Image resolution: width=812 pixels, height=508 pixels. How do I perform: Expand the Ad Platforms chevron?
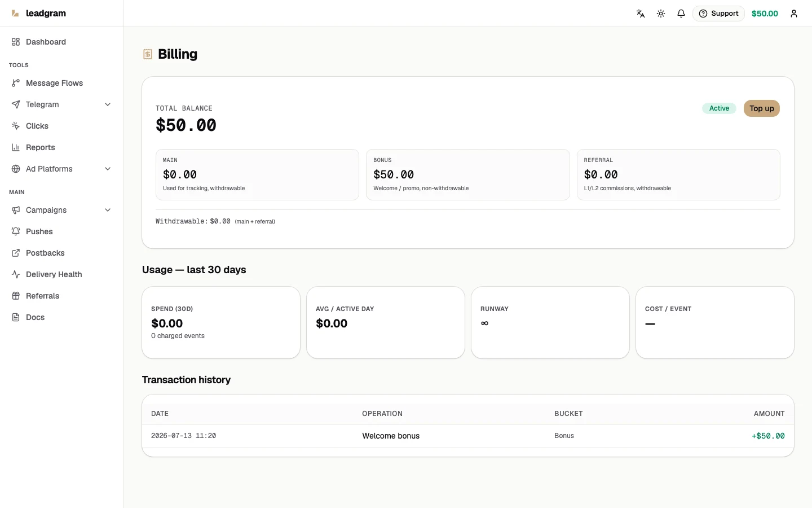(108, 169)
